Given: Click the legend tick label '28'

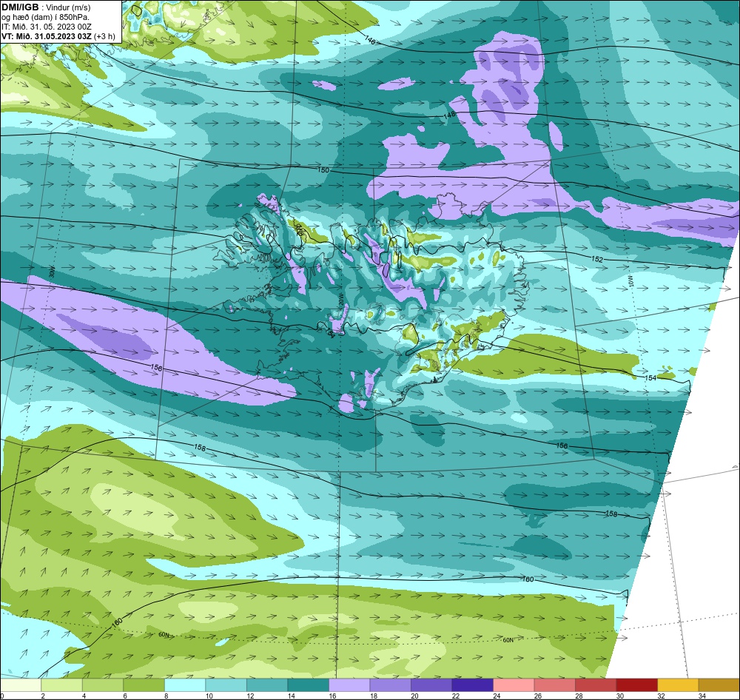Looking at the screenshot, I should 579,696.
